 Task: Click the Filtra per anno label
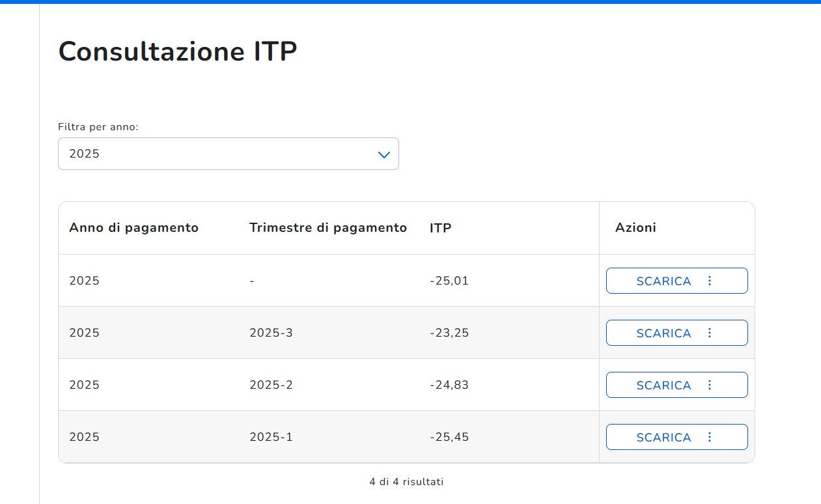tap(98, 127)
